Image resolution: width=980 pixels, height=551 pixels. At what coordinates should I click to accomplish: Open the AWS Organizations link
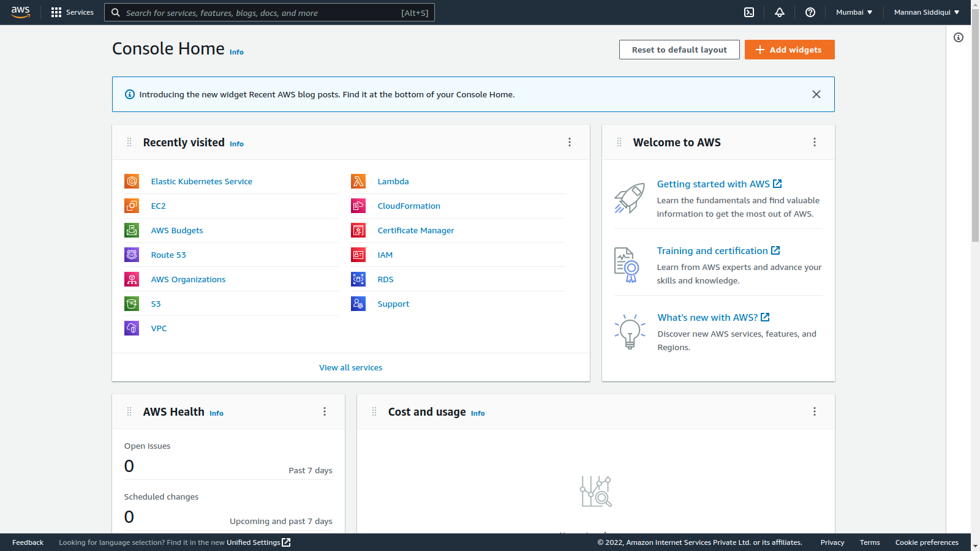(x=188, y=279)
